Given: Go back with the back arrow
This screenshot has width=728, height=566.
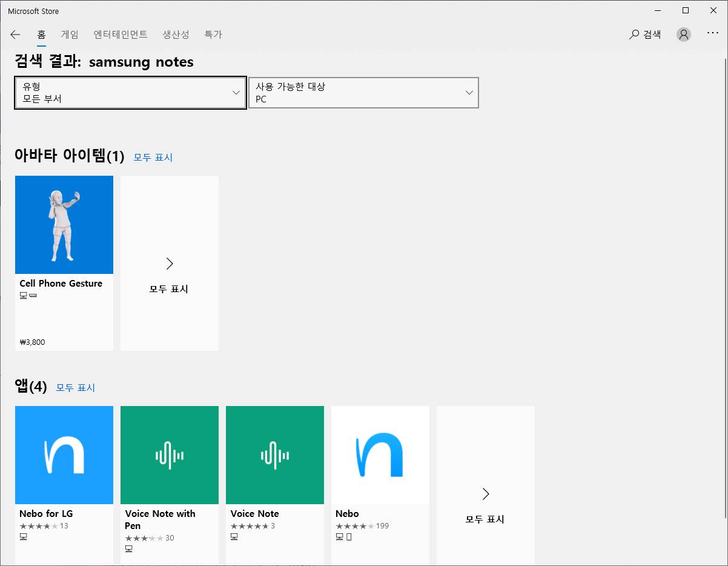Looking at the screenshot, I should (15, 35).
